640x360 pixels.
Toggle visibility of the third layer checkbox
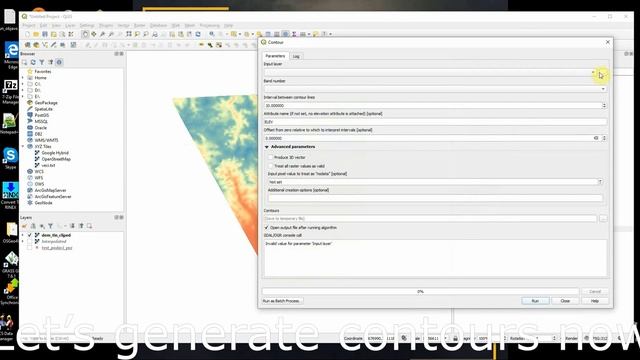(x=29, y=248)
